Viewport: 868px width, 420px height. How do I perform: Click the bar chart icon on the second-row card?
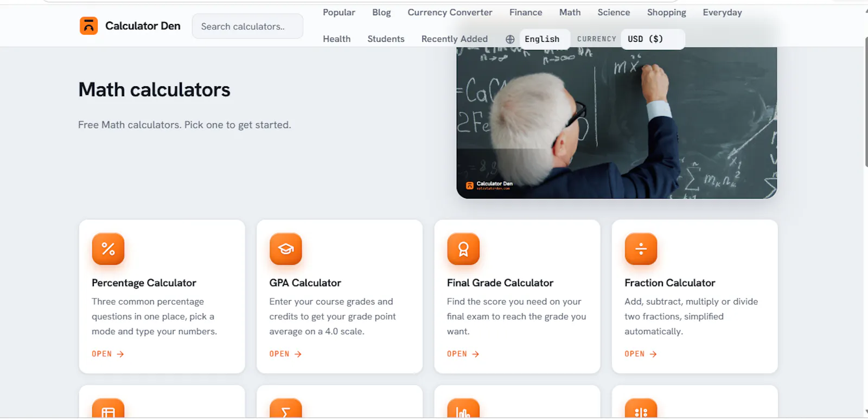coord(463,409)
